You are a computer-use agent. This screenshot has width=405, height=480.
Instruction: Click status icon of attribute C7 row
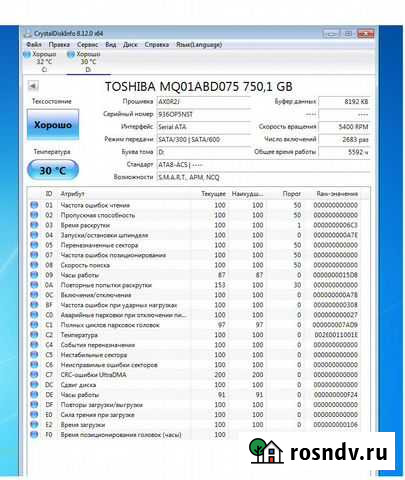pyautogui.click(x=34, y=375)
